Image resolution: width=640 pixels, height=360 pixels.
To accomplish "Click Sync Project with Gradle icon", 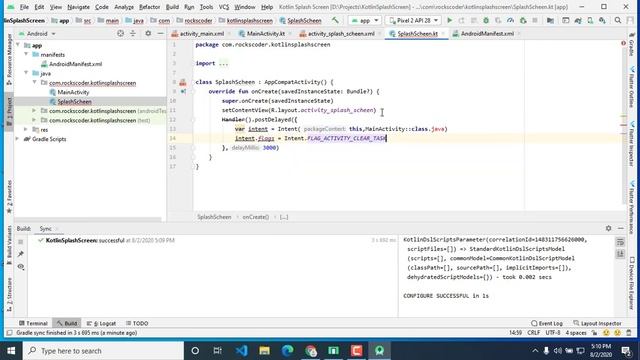I will (578, 20).
